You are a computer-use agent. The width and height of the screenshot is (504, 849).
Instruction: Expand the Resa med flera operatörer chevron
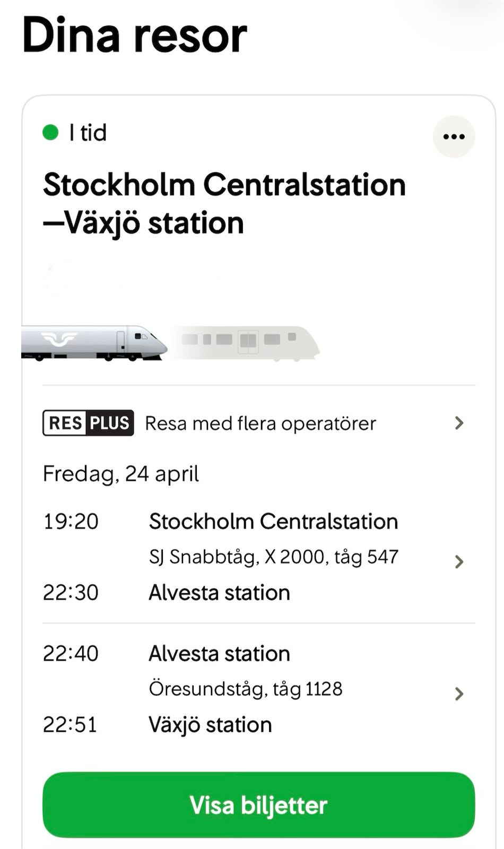(x=459, y=423)
